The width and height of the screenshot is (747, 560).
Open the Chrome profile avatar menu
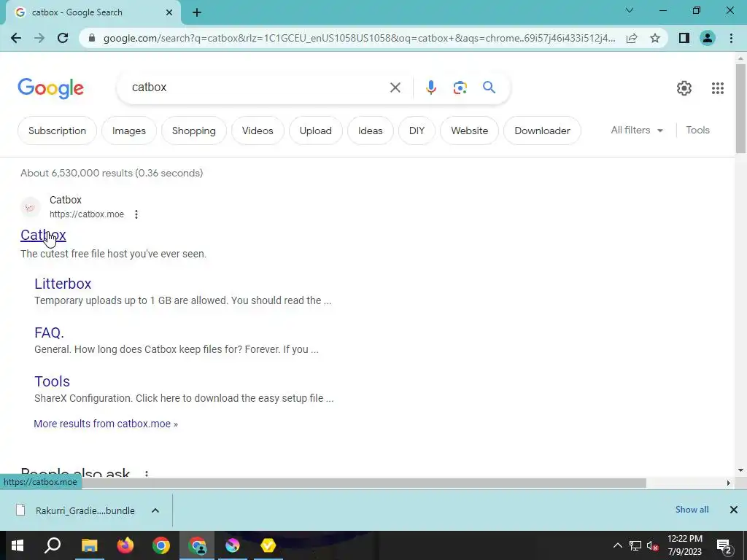click(x=708, y=38)
